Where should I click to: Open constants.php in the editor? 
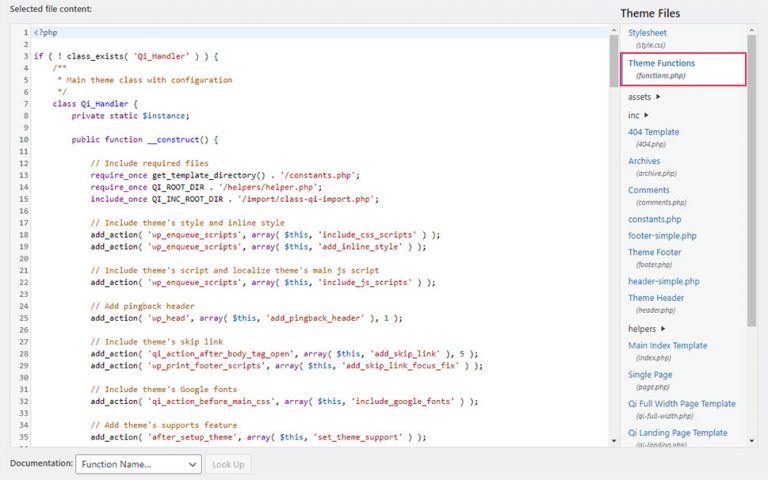coord(654,219)
